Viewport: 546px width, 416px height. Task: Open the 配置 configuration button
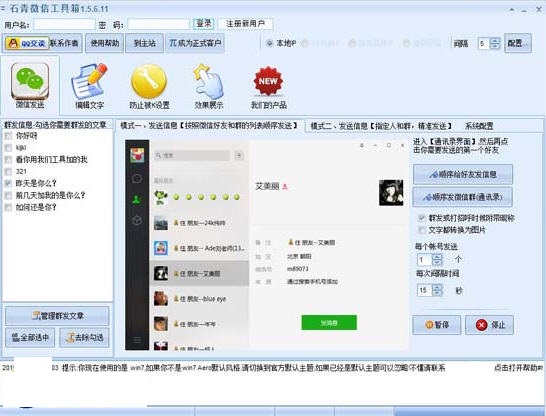point(518,43)
